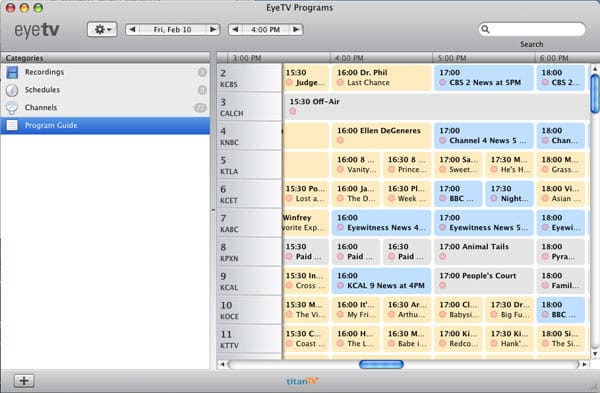Click the plus add button

tap(24, 381)
